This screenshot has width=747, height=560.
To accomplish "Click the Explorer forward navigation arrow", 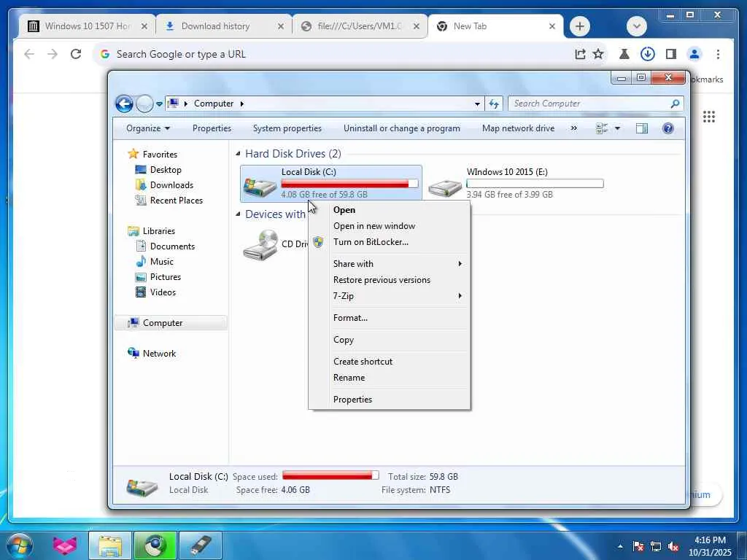I will [x=144, y=104].
